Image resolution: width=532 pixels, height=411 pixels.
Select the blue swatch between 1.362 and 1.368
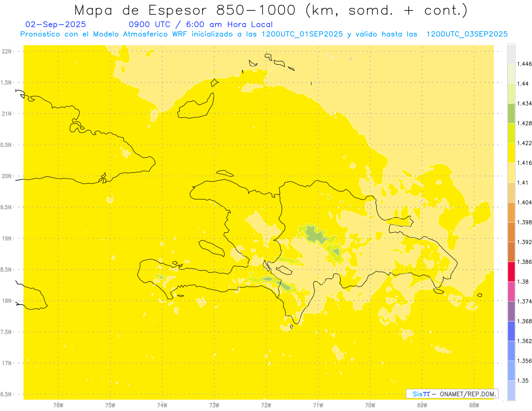pyautogui.click(x=511, y=331)
